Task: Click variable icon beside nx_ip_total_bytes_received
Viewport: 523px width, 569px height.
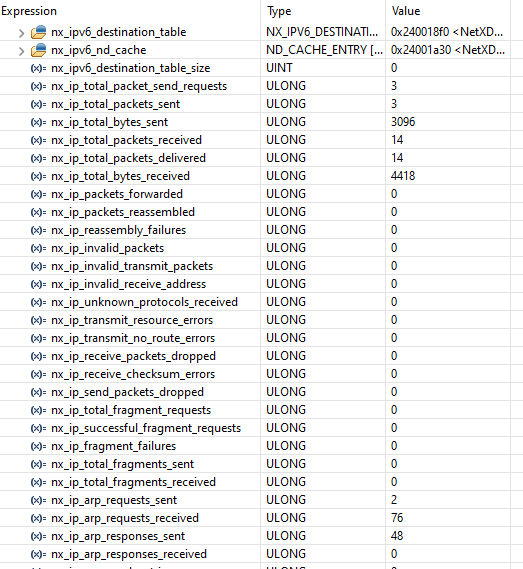Action: (38, 176)
